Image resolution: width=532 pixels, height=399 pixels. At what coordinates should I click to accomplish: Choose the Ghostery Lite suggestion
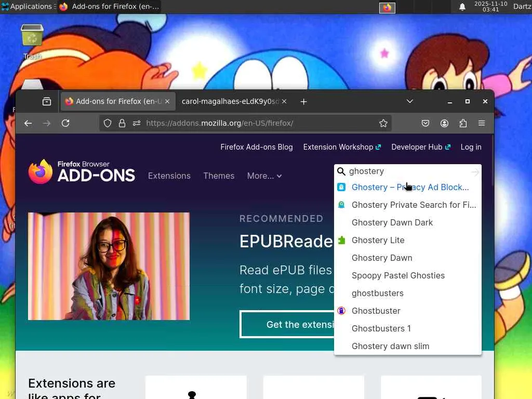pyautogui.click(x=408, y=240)
